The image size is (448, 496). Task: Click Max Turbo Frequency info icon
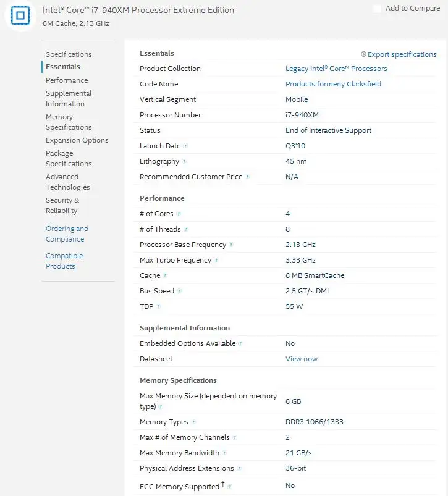[x=216, y=260]
